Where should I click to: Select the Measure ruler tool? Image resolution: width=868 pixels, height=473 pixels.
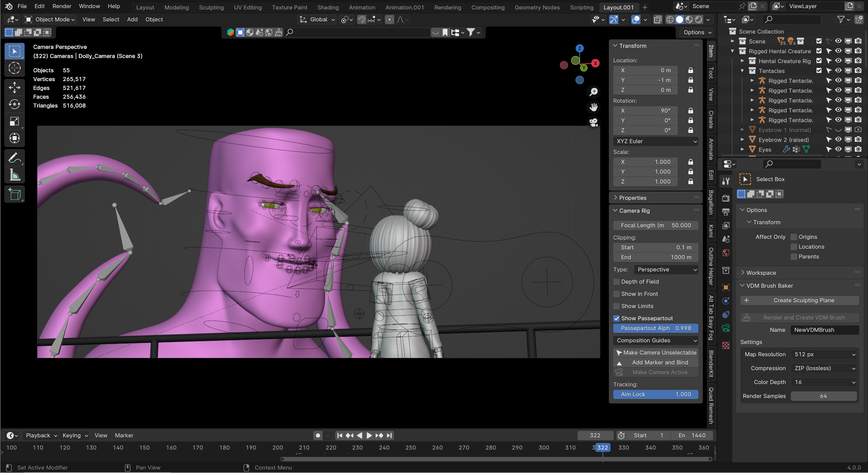point(14,175)
